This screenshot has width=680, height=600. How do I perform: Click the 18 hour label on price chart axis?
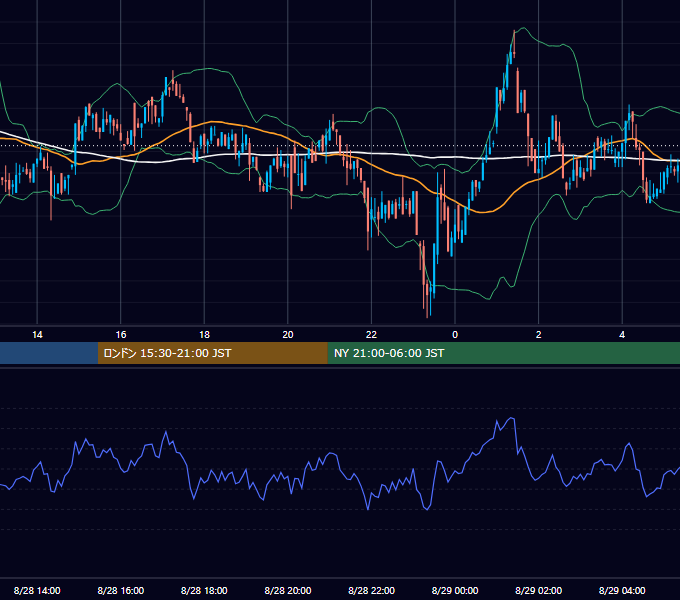(x=204, y=335)
